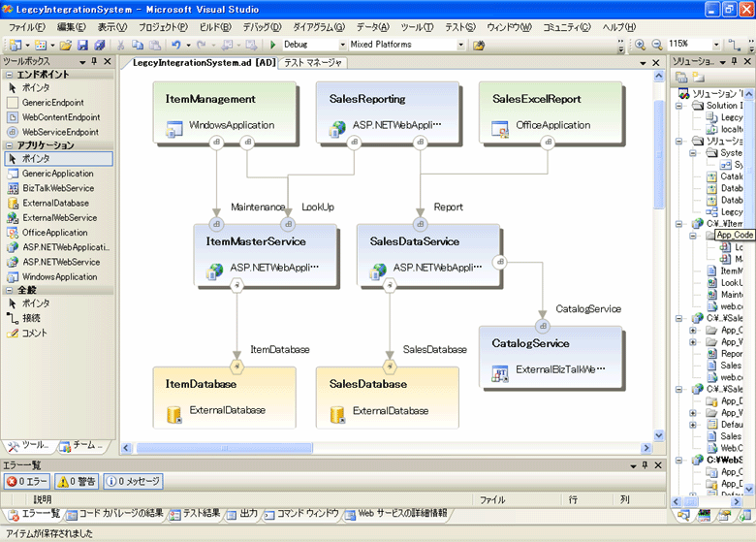Switch to コマンド ウィンドウ tab
Screen dimensions: 756x542
302,514
